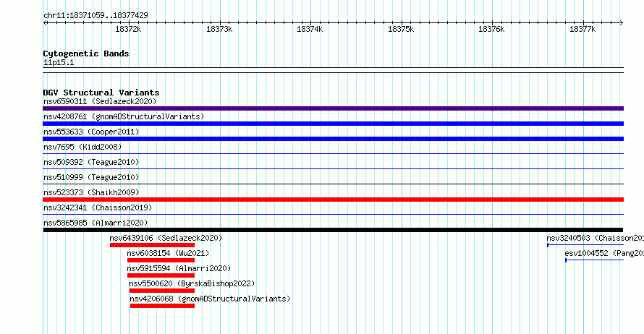Open the esv1004552 (Pang) label

(603, 253)
